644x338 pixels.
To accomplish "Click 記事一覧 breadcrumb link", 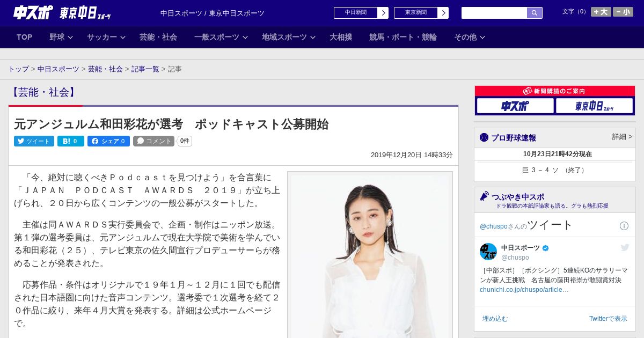I will tap(145, 69).
